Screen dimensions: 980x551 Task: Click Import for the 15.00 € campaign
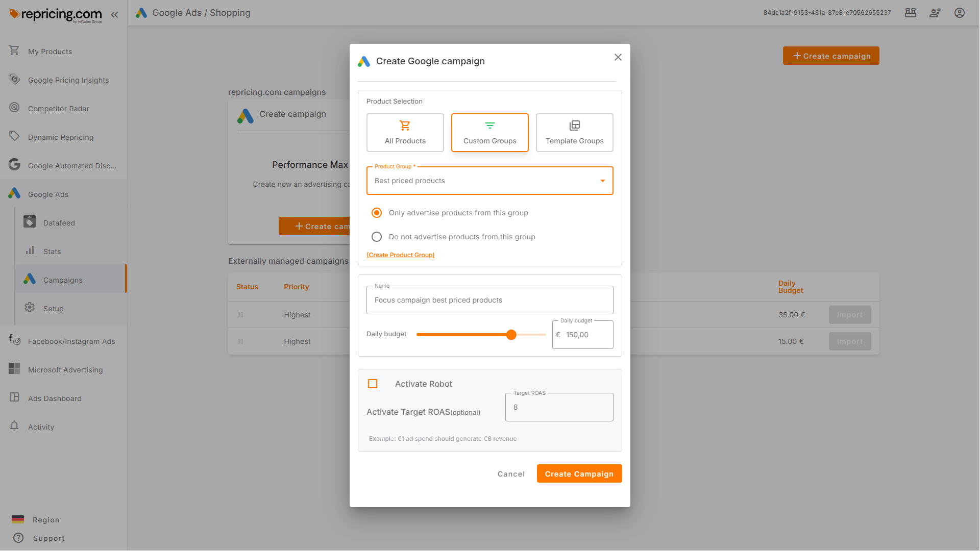(x=850, y=341)
